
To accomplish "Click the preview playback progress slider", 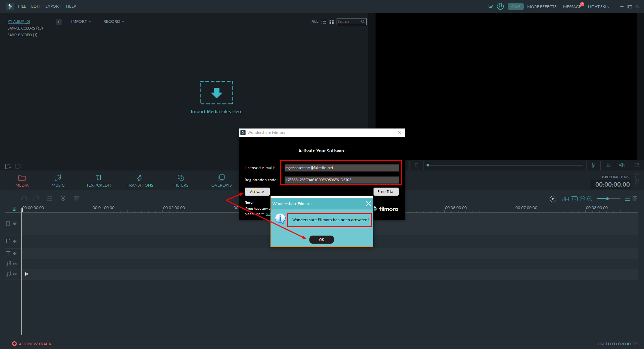I will (x=505, y=165).
